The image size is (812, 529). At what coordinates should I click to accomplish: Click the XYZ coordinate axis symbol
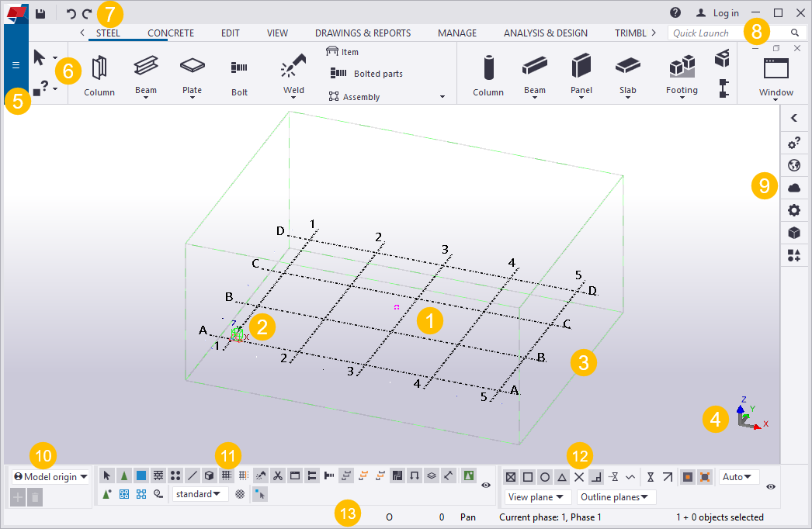(x=752, y=413)
